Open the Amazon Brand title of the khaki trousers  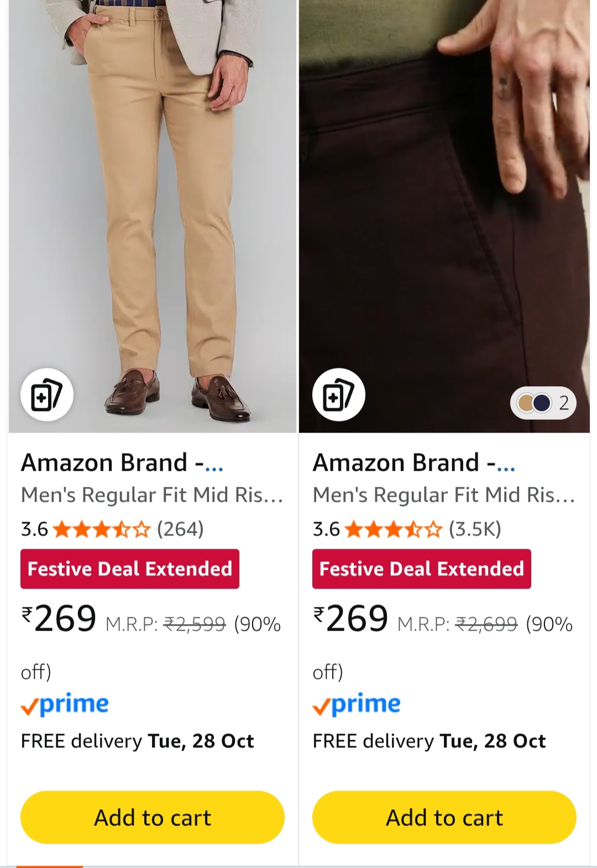(122, 462)
